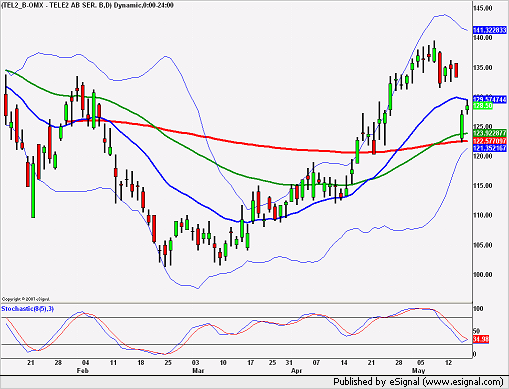Click the green 128.50 last price tag
The width and height of the screenshot is (509, 389).
point(483,106)
